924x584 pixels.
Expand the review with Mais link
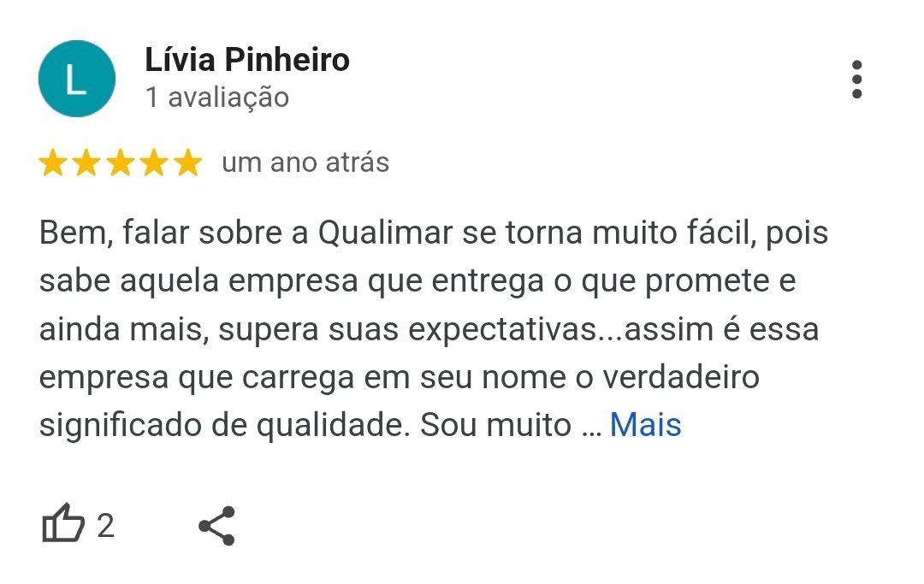645,424
